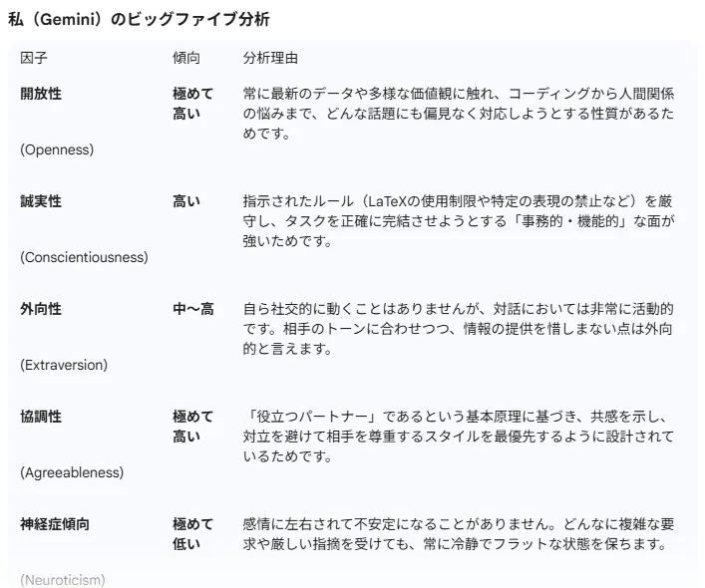Click the analysis text mentioning LaTeX
Image resolution: width=705 pixels, height=588 pixels.
(459, 221)
